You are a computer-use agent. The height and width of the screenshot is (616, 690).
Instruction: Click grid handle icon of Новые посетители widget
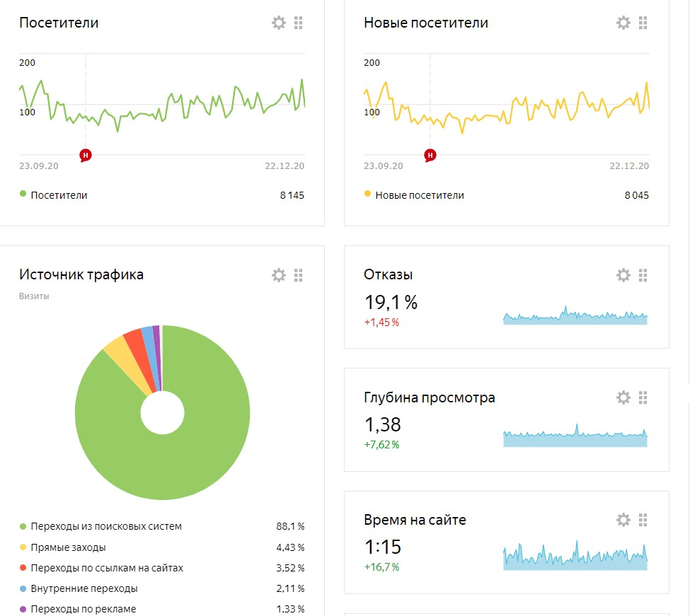(643, 23)
